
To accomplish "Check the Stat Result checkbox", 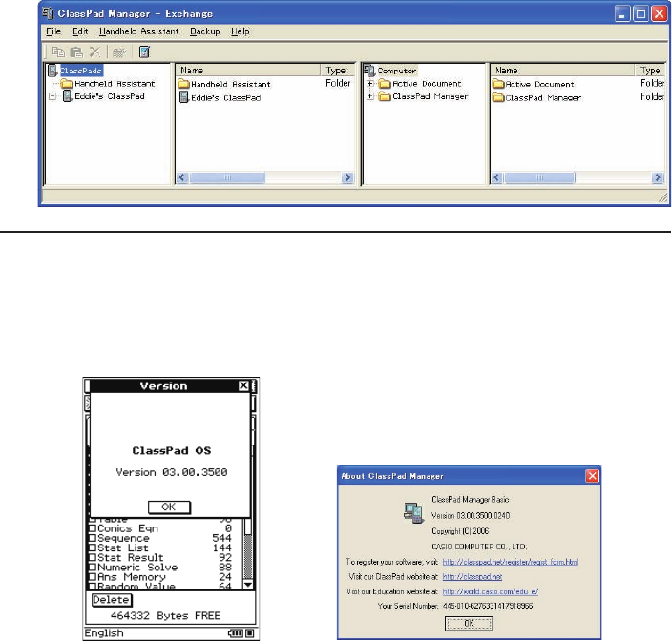I will (x=93, y=558).
